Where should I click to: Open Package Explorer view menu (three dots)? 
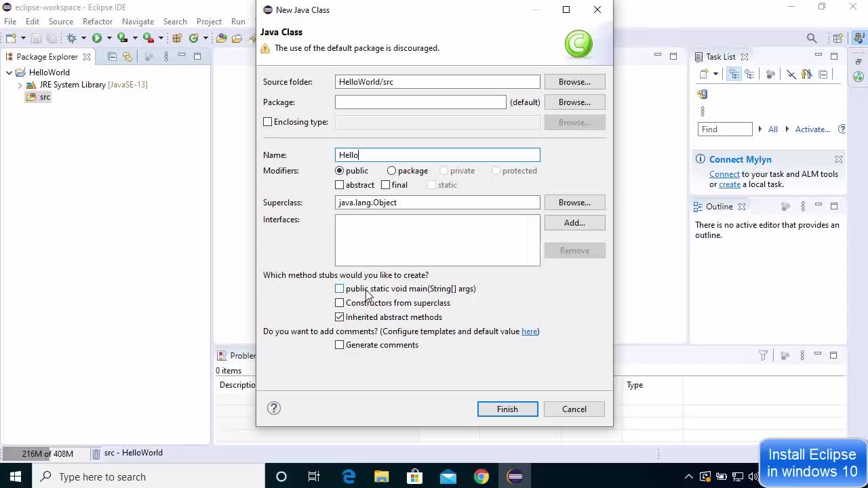pos(166,56)
